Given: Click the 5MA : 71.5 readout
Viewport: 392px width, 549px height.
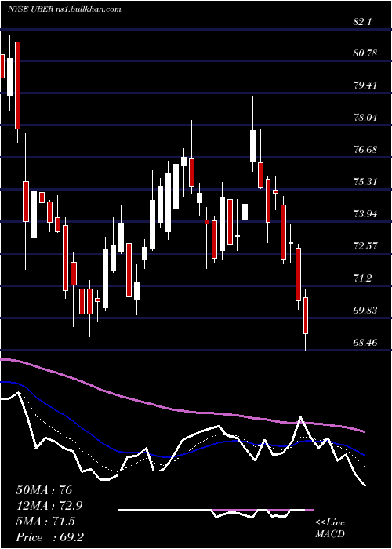Looking at the screenshot, I should [x=45, y=522].
